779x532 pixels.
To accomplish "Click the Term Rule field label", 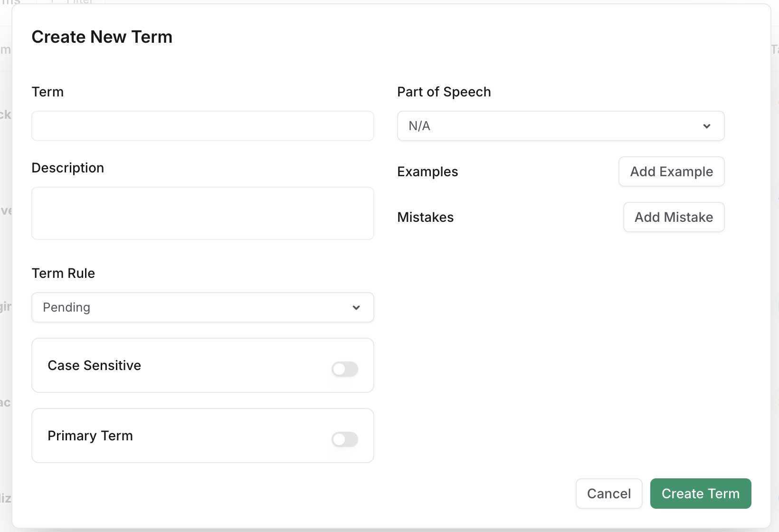I will (63, 273).
